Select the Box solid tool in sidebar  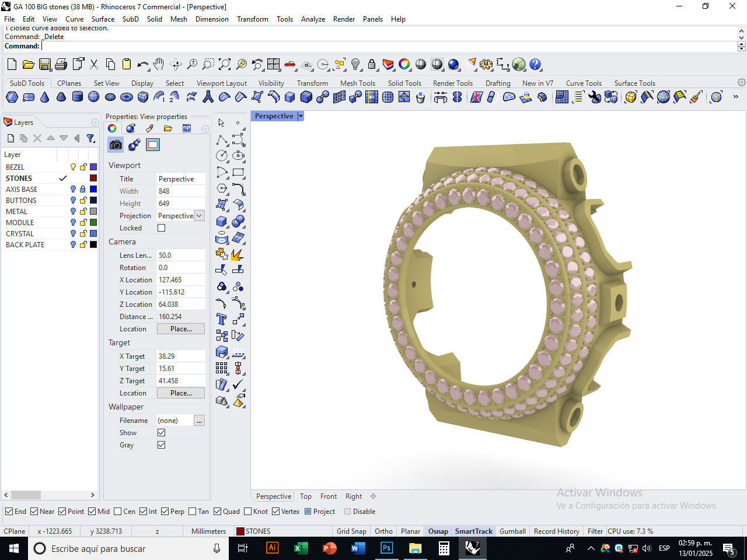pos(222,222)
